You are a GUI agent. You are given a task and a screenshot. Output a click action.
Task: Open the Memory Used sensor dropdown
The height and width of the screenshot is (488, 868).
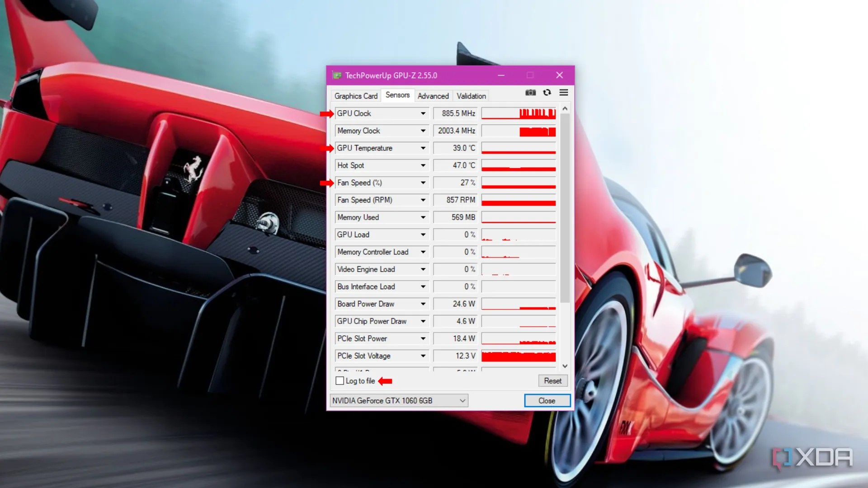click(422, 217)
